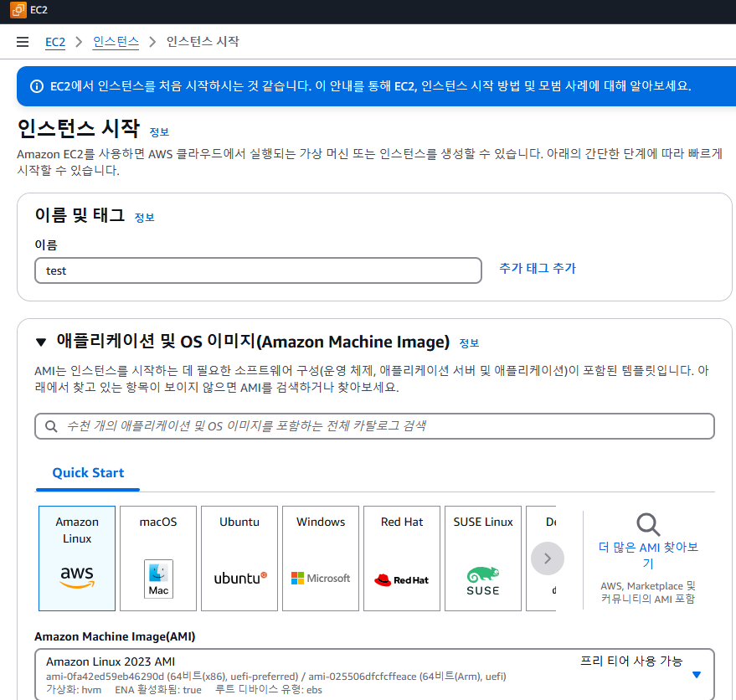This screenshot has height=700, width=736.
Task: Collapse the 애플리케이션 및 OS 이미지 section
Action: [41, 342]
